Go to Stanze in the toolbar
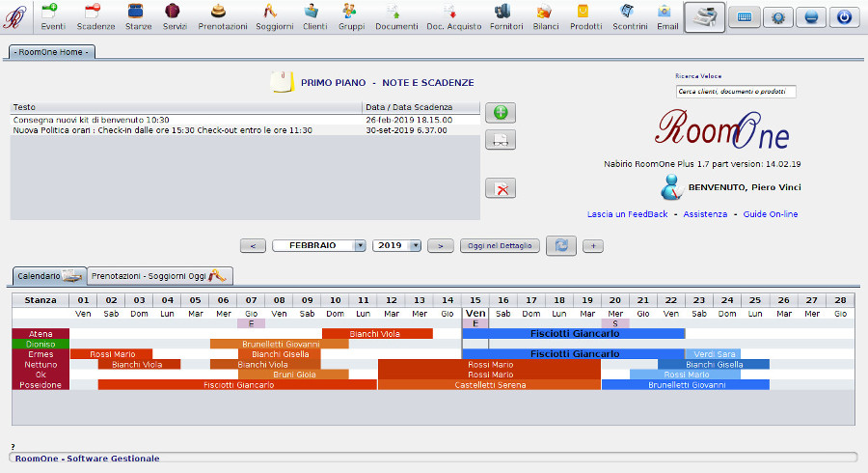The image size is (868, 473). tap(138, 16)
